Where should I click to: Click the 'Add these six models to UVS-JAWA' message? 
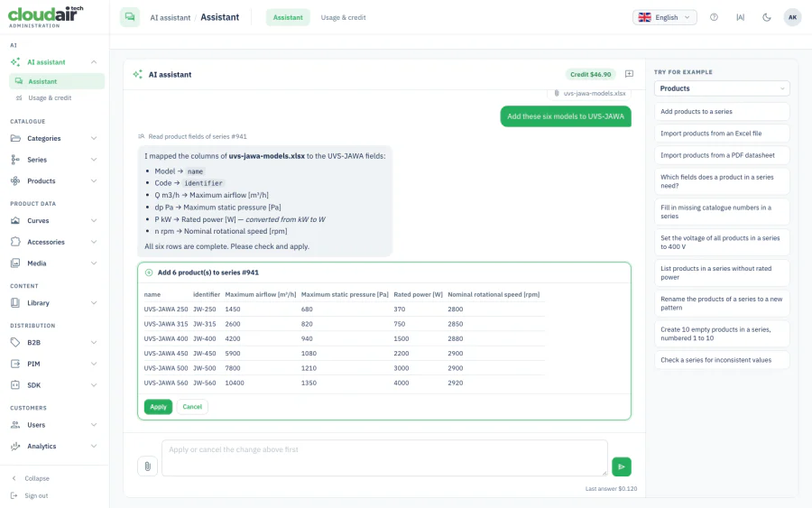566,116
